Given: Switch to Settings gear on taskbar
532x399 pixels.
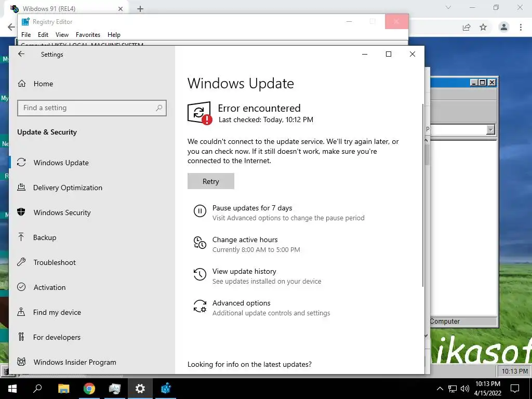Looking at the screenshot, I should click(140, 389).
